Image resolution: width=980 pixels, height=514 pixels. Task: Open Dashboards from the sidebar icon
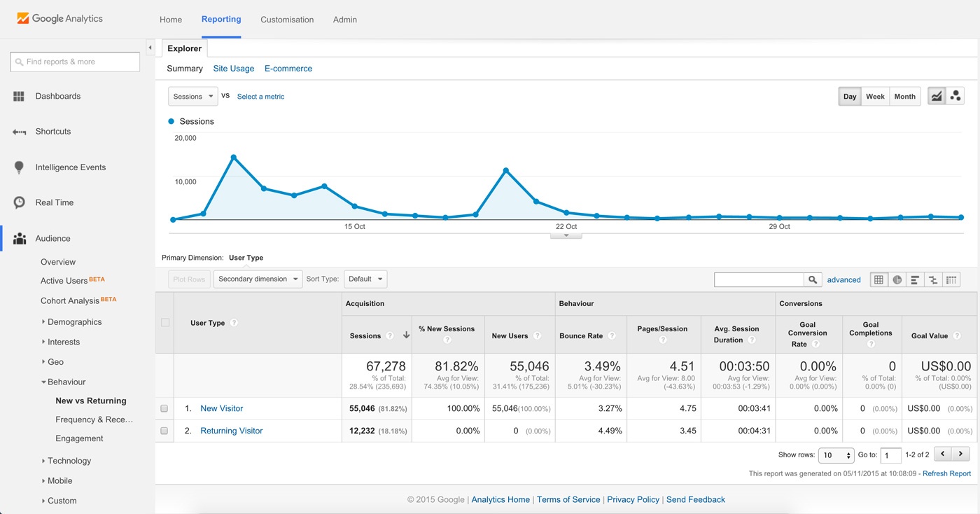coord(19,97)
